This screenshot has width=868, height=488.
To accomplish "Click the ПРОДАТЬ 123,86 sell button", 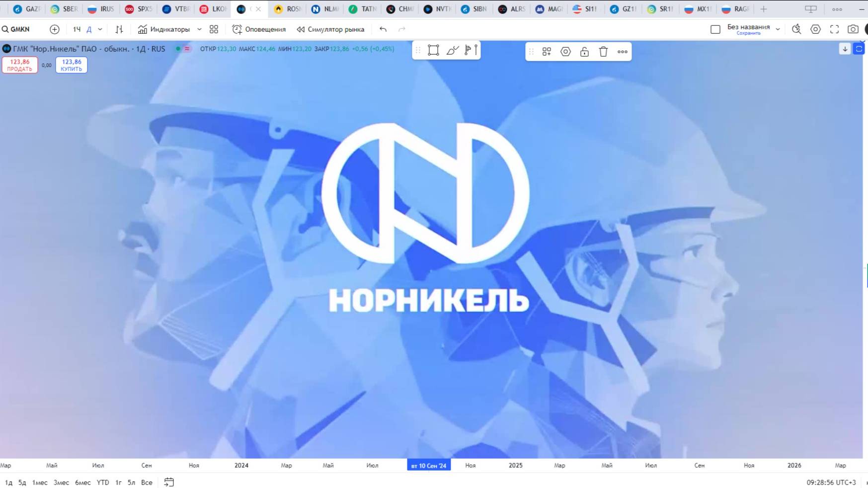I will [x=20, y=65].
